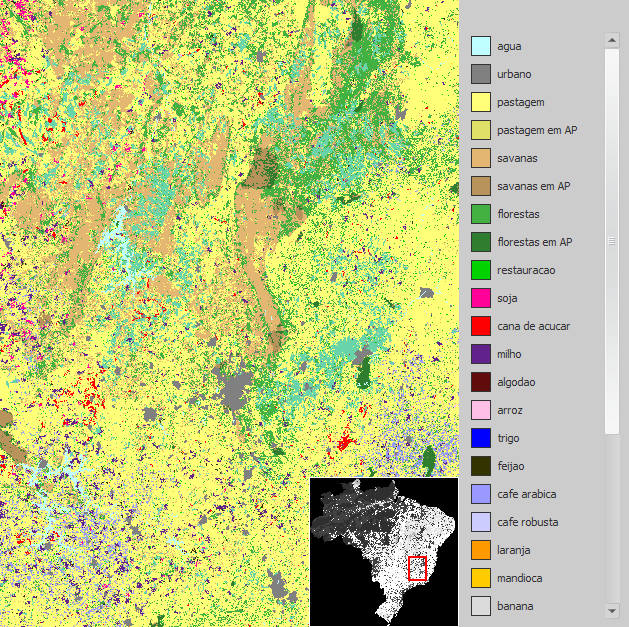Click the restauracao legend label
This screenshot has height=627, width=629.
pos(526,270)
